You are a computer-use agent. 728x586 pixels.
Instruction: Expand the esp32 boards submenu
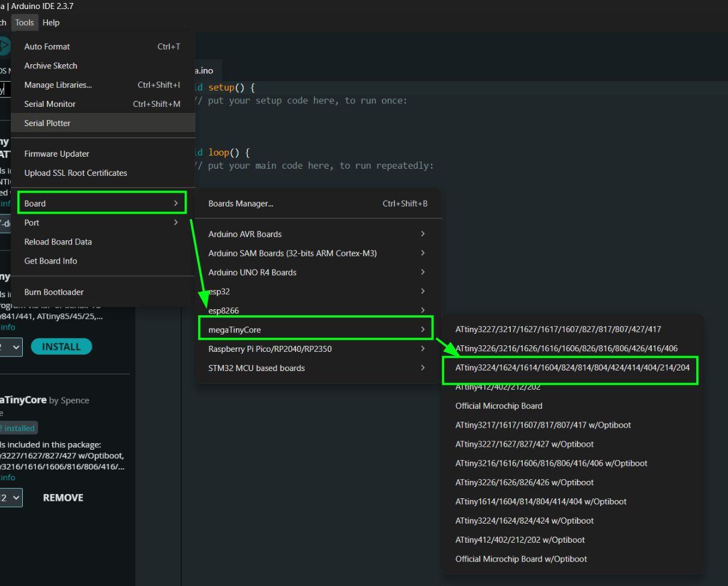point(319,291)
